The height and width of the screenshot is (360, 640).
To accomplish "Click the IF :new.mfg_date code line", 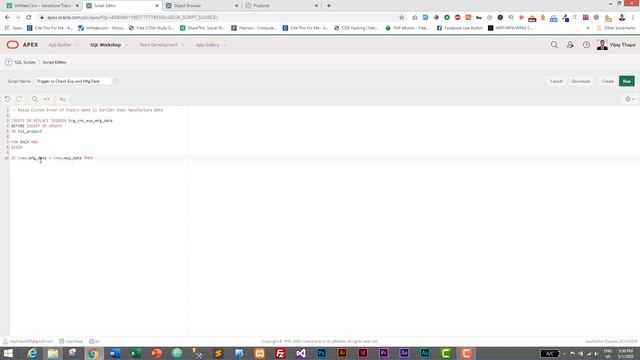I will click(x=52, y=158).
